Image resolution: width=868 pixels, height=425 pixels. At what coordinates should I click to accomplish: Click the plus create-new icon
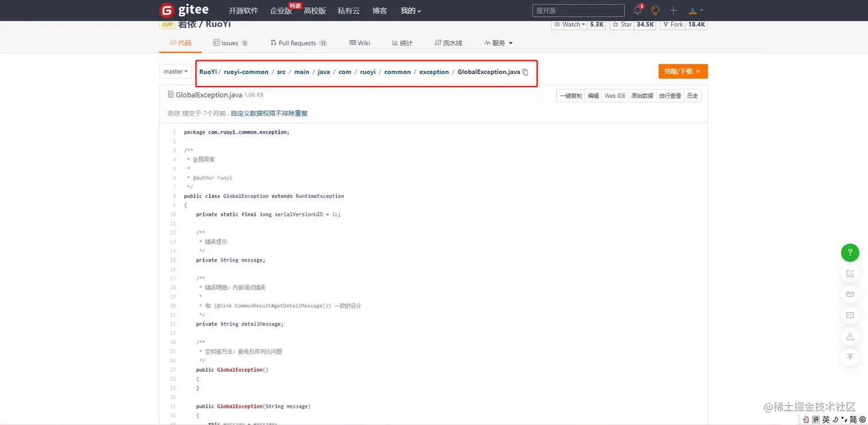(673, 10)
